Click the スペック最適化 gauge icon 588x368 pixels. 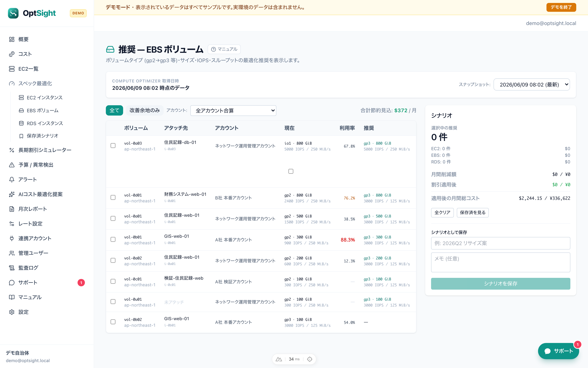[12, 84]
